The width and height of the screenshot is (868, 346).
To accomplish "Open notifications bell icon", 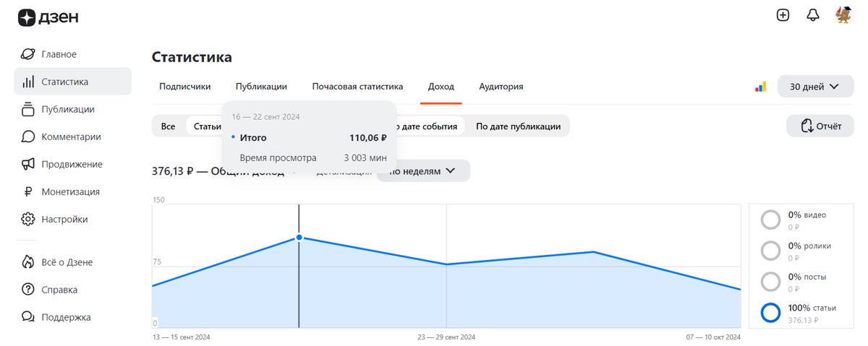I will pyautogui.click(x=813, y=14).
